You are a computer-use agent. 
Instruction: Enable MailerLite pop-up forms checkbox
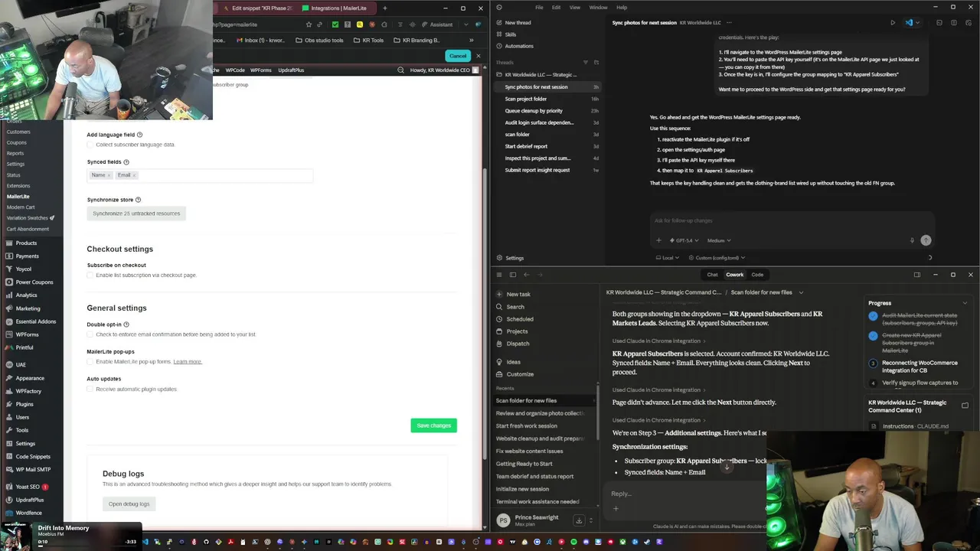pos(90,361)
